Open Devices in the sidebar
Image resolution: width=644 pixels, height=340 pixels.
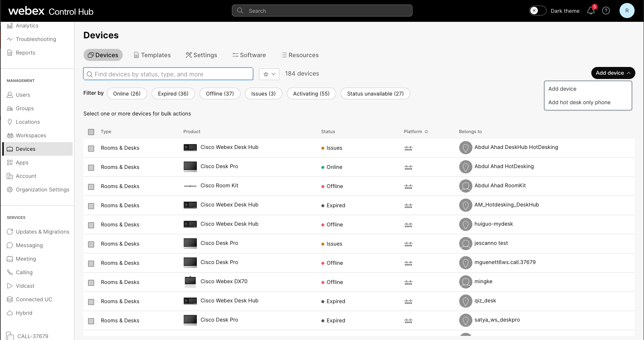coord(38,149)
